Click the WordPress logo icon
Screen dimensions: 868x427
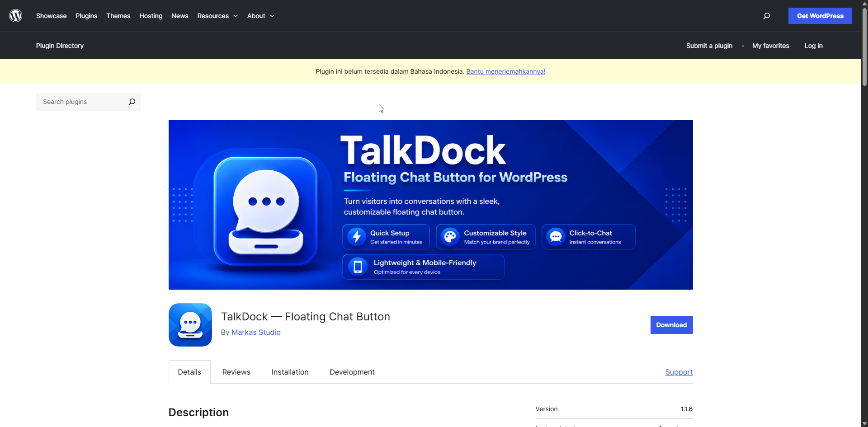[16, 16]
